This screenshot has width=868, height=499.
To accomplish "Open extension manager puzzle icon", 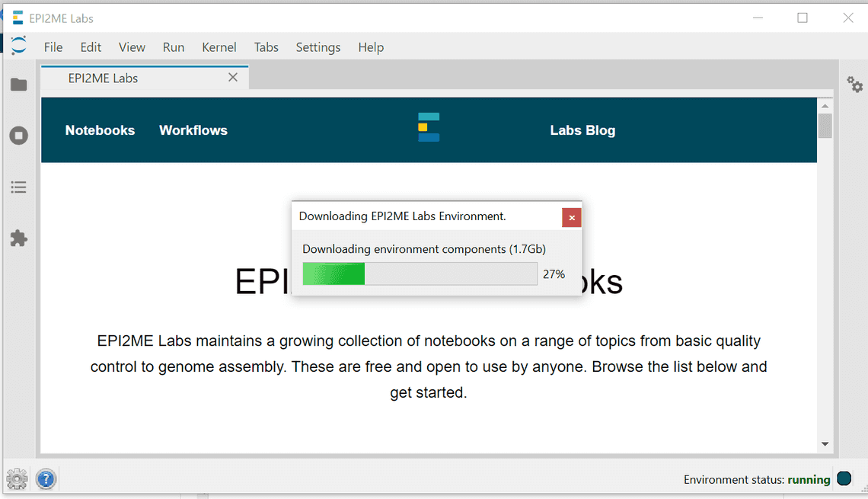I will (18, 238).
